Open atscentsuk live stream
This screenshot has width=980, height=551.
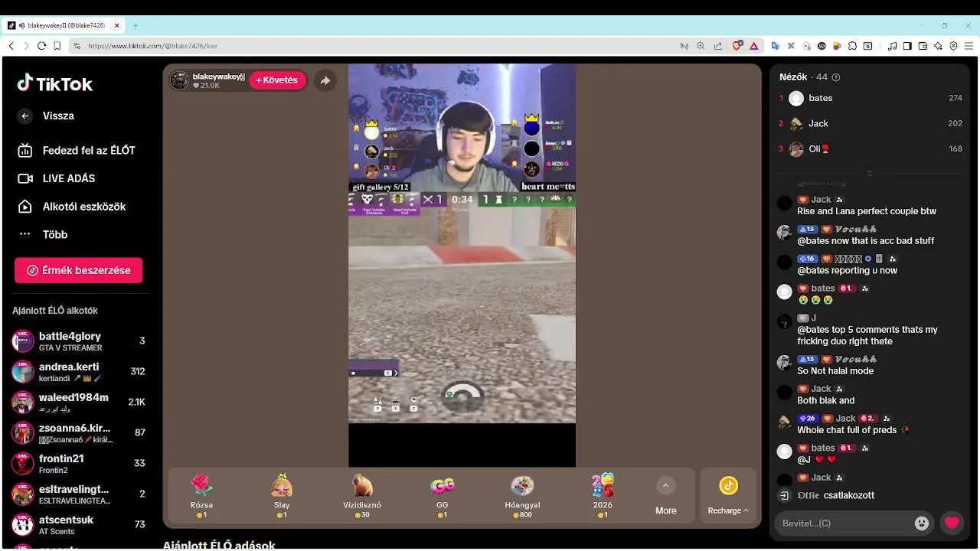point(78,524)
